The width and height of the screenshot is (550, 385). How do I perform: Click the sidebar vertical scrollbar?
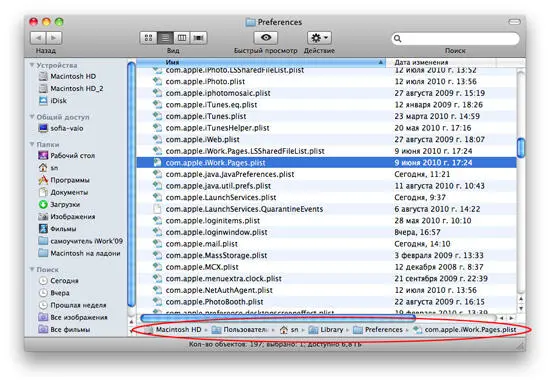tap(131, 184)
